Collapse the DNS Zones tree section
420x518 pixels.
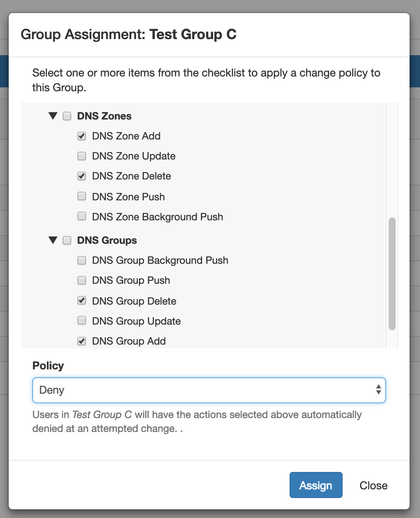click(53, 116)
